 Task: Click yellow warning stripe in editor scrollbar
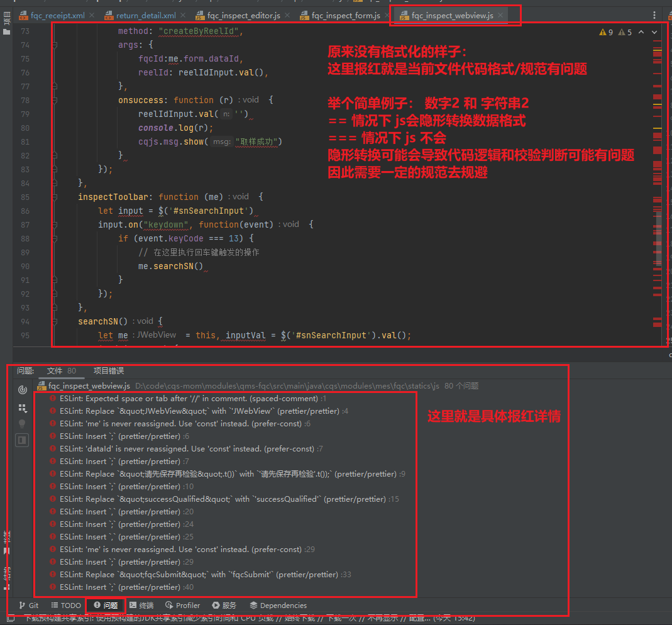pyautogui.click(x=657, y=128)
